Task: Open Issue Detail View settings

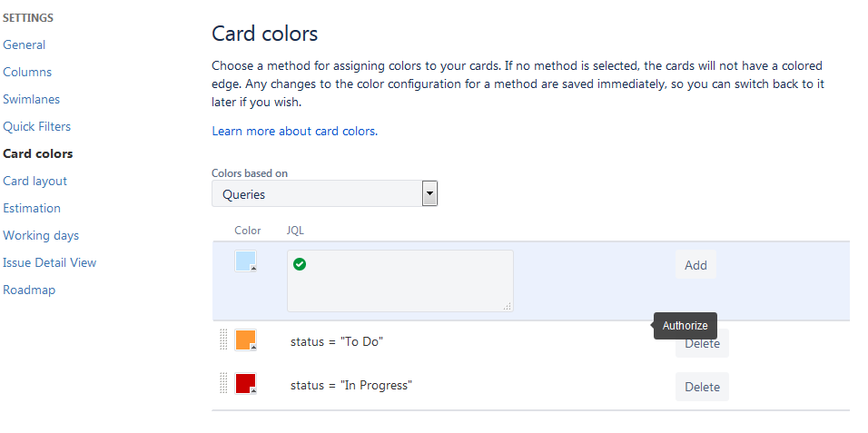Action: [x=49, y=262]
